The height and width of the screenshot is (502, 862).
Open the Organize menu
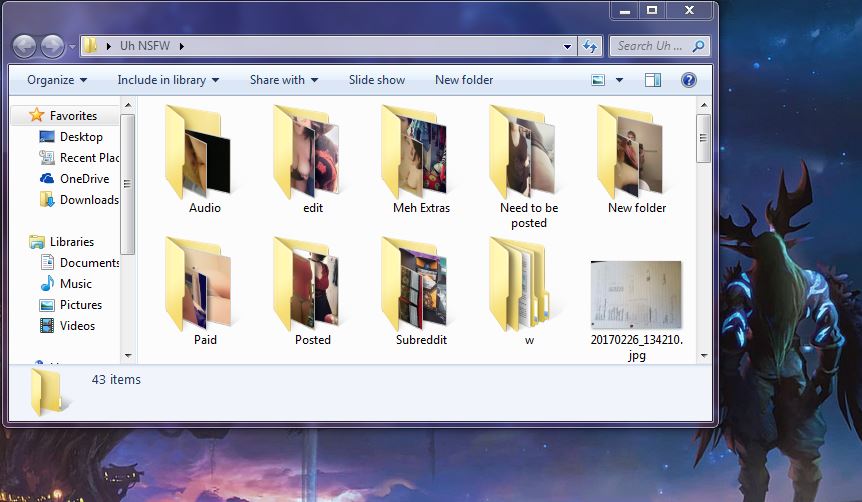57,80
